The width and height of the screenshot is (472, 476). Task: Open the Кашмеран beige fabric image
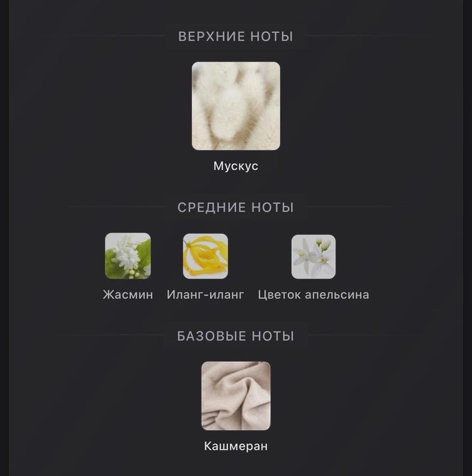coord(236,396)
